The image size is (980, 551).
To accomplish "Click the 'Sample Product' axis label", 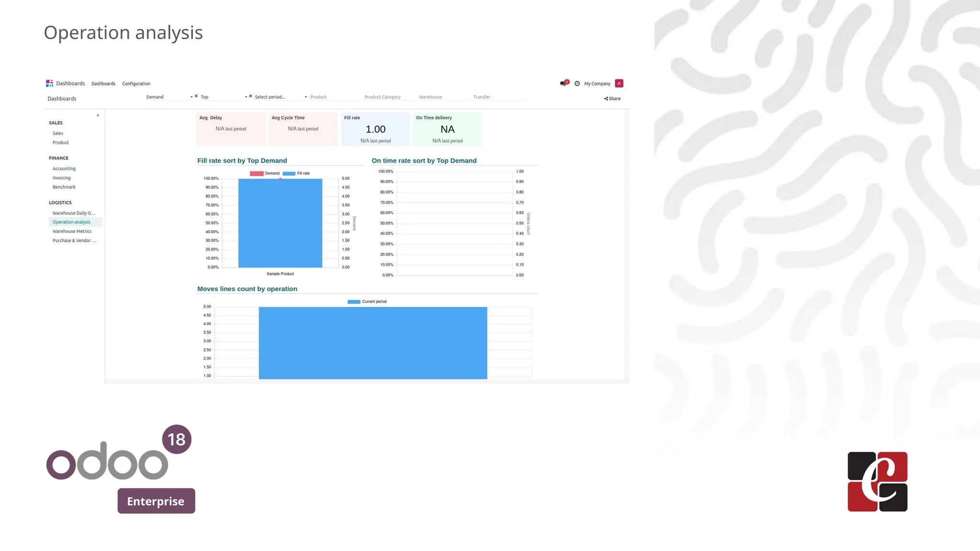I will tap(280, 274).
